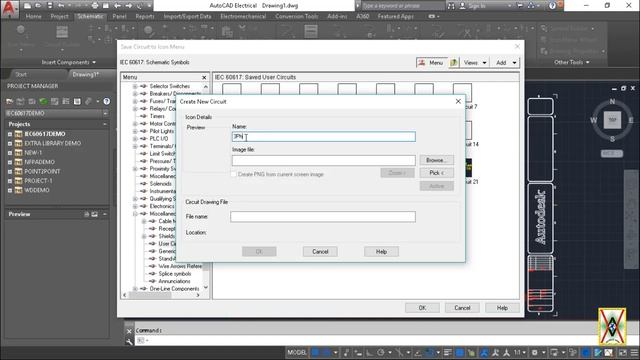Viewport: 640px width, 360px height.
Task: Click the customization menu icon in status bar
Action: pyautogui.click(x=634, y=352)
